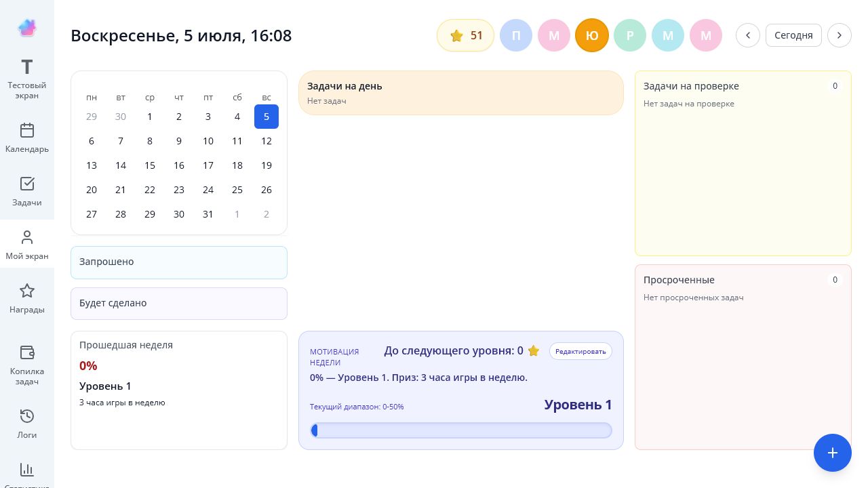This screenshot has height=488, width=868.
Task: Select the Мой экран sidebar item
Action: pyautogui.click(x=27, y=245)
